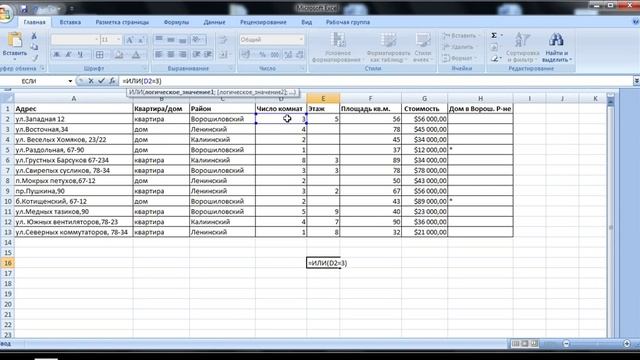Click the text Orientation icon

click(197, 40)
